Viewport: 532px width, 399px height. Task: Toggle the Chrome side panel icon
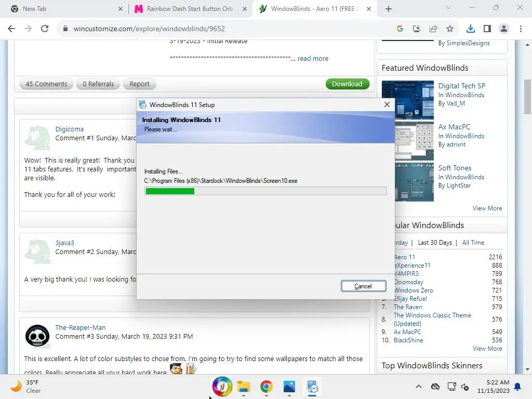487,29
